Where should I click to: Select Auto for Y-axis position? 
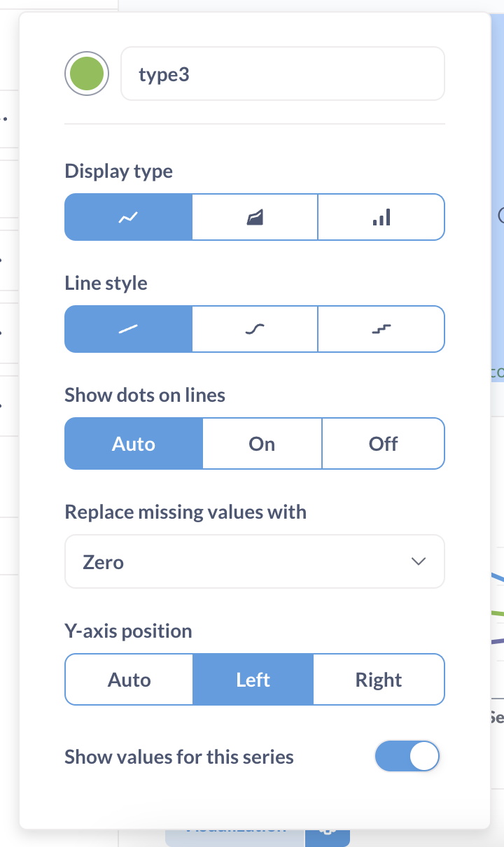129,679
